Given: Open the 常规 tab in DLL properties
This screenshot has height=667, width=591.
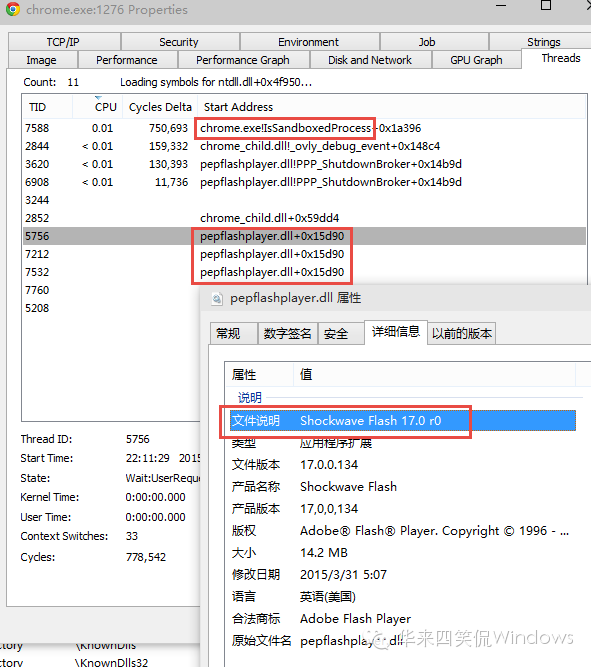Looking at the screenshot, I should [x=233, y=334].
